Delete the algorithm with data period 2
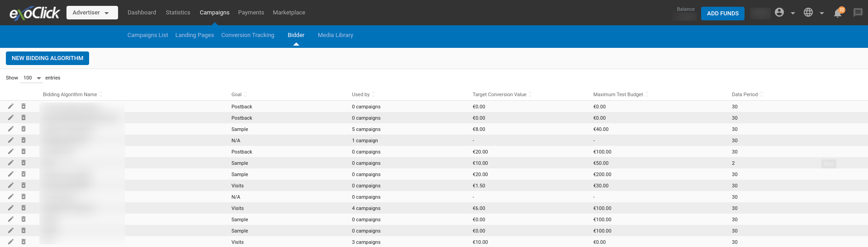The height and width of the screenshot is (247, 868). click(24, 163)
